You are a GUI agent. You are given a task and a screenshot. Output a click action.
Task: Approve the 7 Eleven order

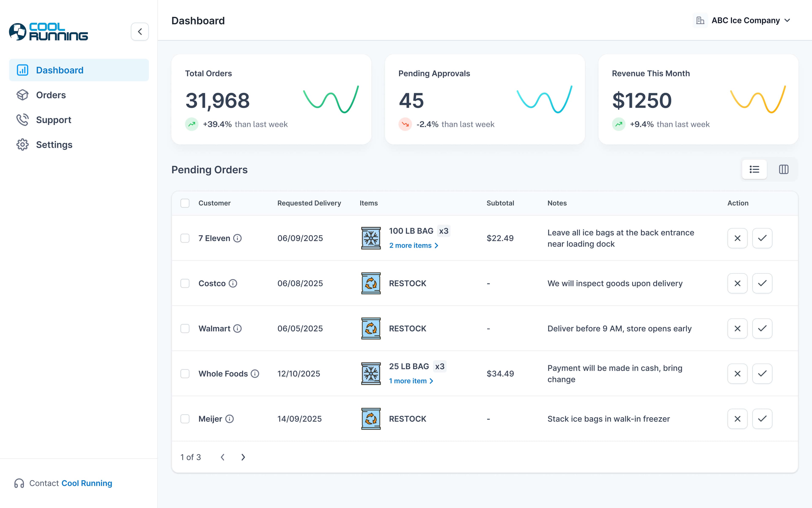[x=762, y=238]
